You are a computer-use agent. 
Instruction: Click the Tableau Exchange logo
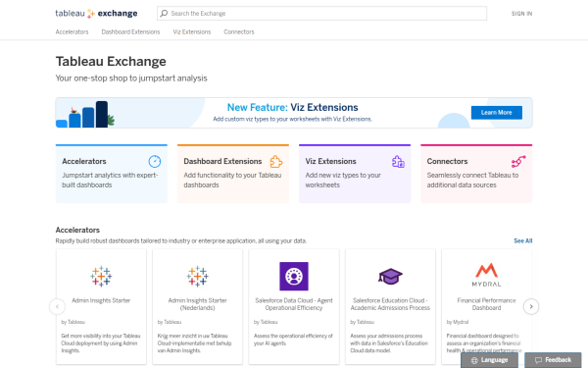click(x=96, y=13)
